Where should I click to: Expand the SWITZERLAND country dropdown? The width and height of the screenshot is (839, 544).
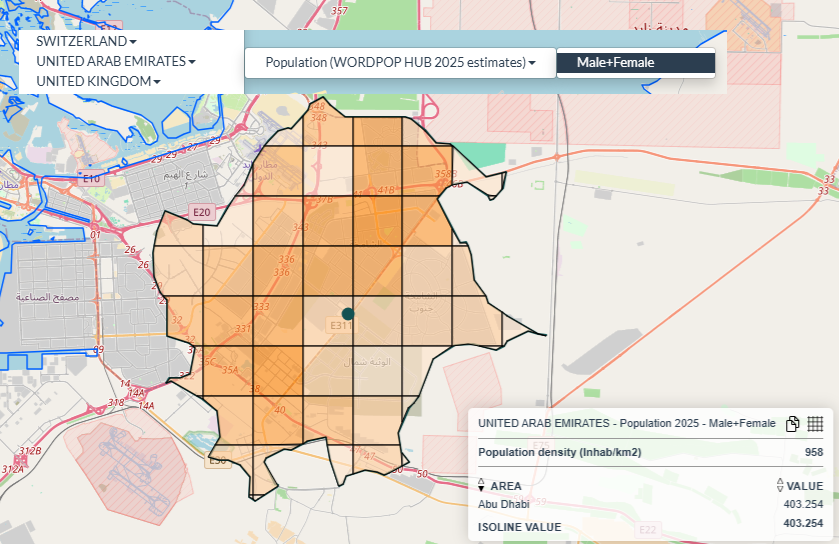click(86, 41)
